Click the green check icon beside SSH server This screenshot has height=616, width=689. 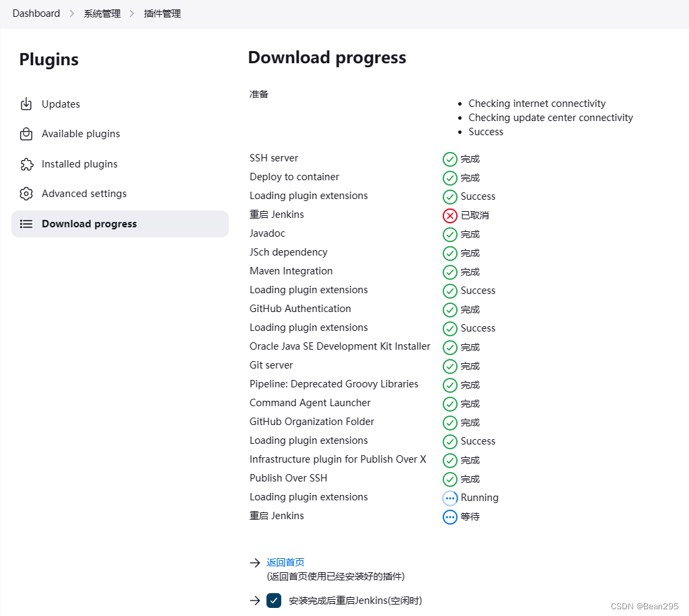[450, 159]
